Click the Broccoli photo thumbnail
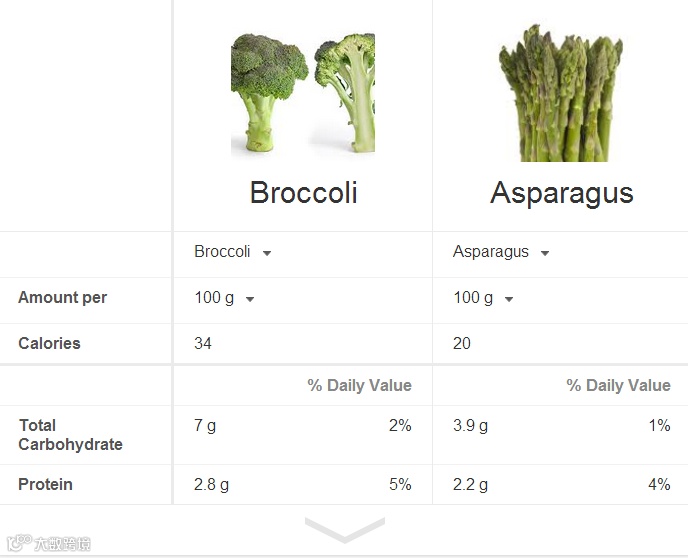 click(x=303, y=93)
